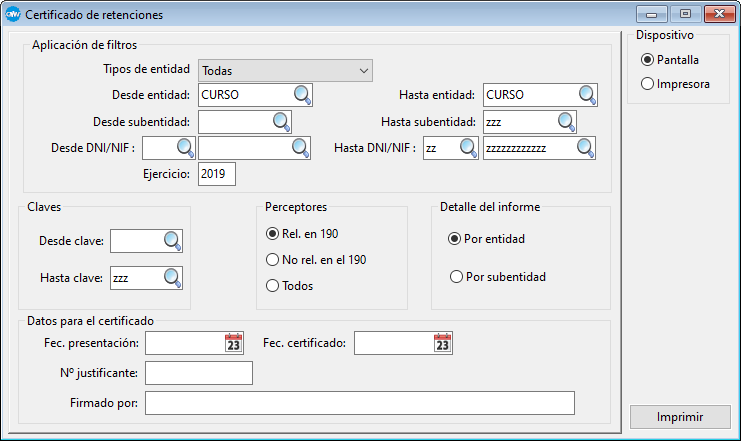Click the Hasta DNI/NIF second magnifier icon

pyautogui.click(x=585, y=149)
